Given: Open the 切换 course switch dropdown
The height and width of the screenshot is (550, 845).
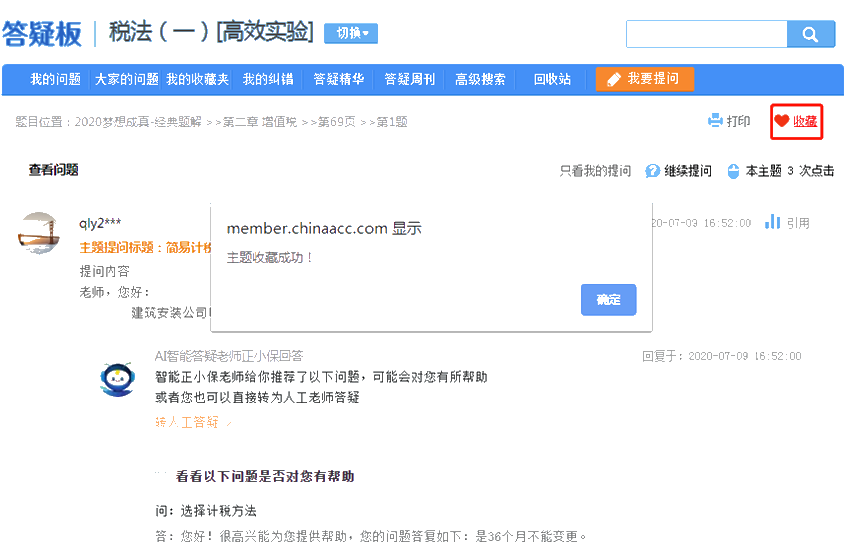Looking at the screenshot, I should point(351,33).
